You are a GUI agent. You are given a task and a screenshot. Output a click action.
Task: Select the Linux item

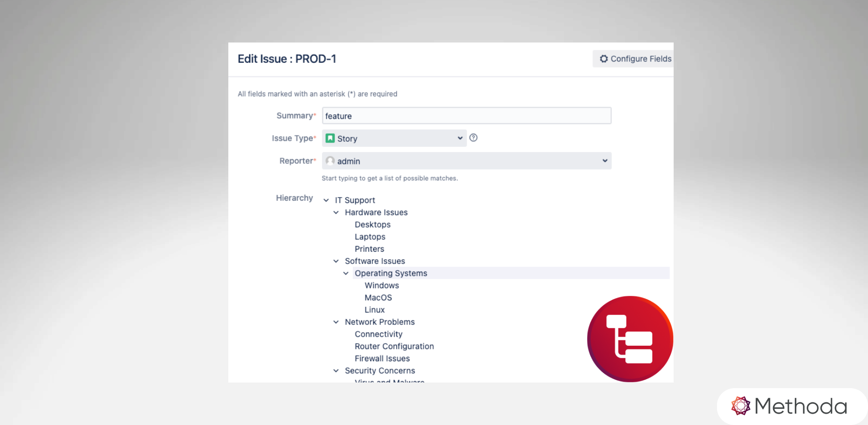[x=375, y=310]
